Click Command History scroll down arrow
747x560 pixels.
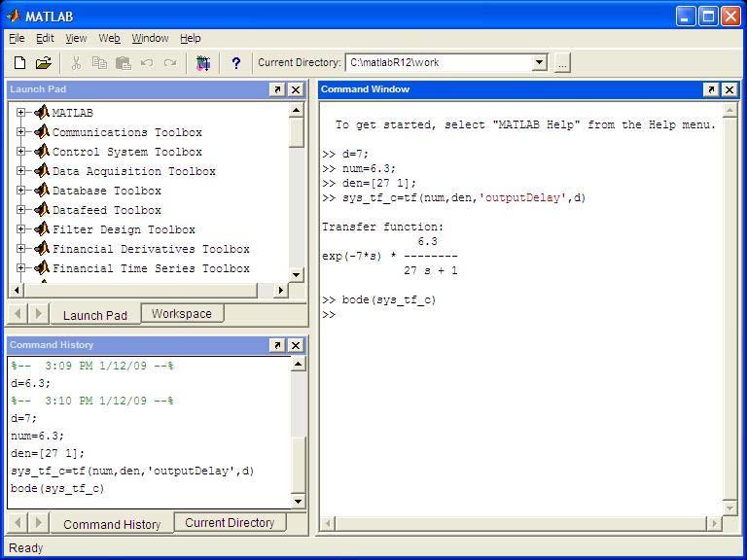coord(298,501)
